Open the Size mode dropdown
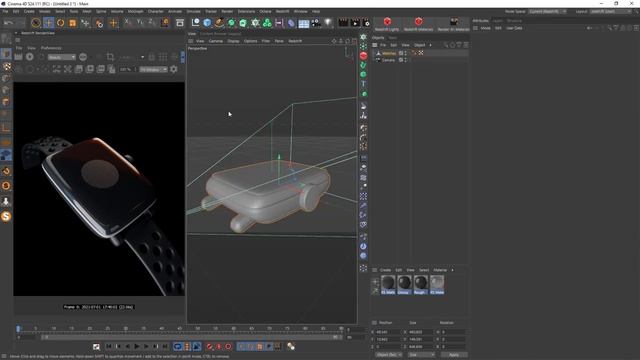This screenshot has height=360, width=640. pyautogui.click(x=422, y=355)
